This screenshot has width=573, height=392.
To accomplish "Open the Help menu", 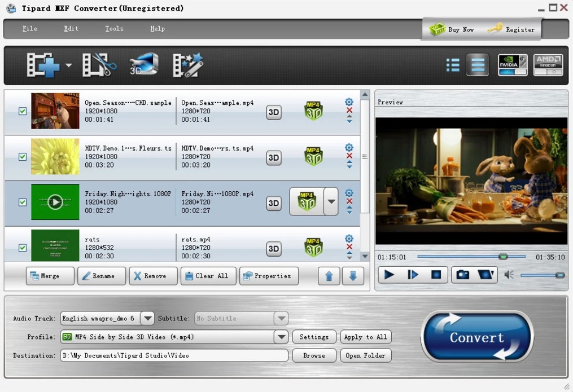I will pyautogui.click(x=158, y=28).
